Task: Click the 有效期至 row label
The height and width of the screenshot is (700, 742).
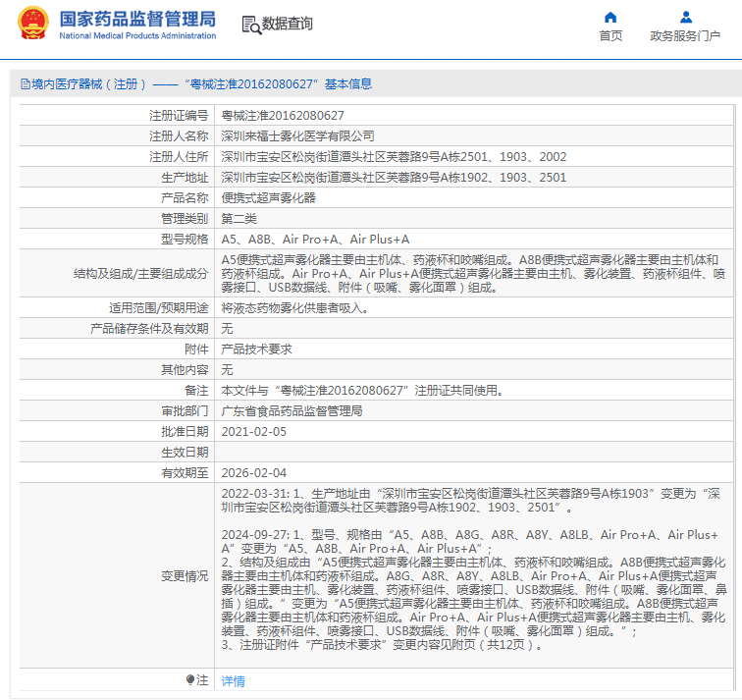Action: (x=185, y=473)
